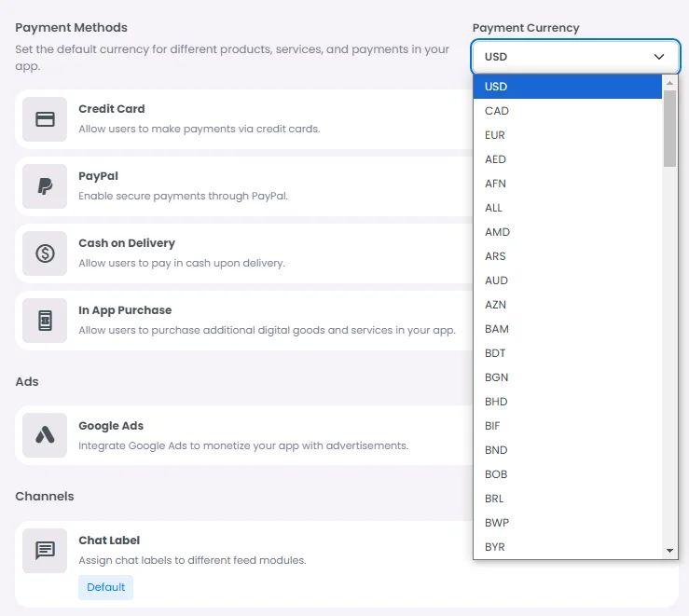Pick AUD from the currency options
Image resolution: width=689 pixels, height=616 pixels.
(497, 281)
